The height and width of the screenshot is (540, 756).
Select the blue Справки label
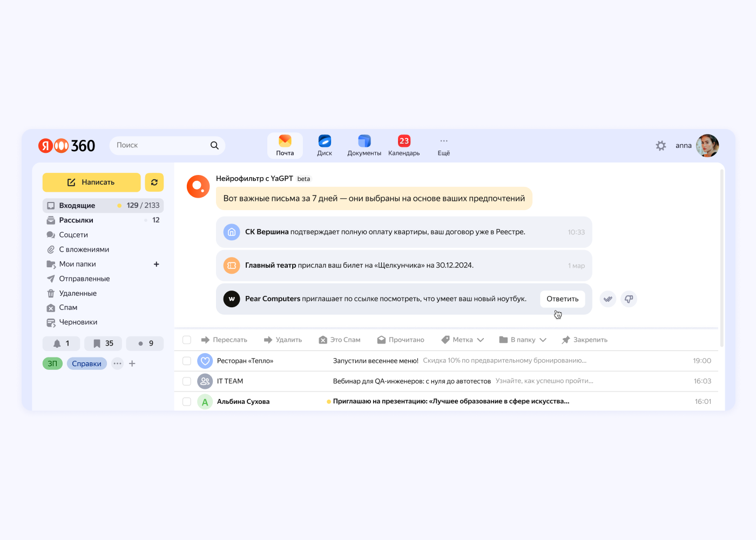pos(87,363)
